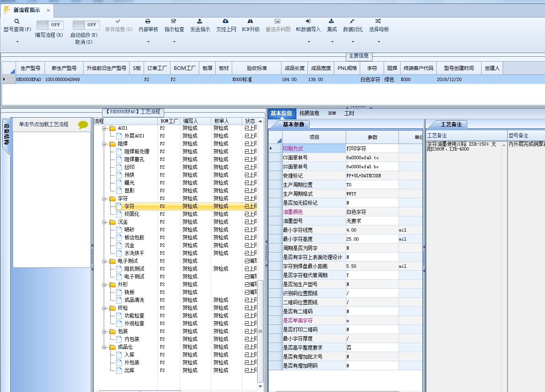Click the document icon beside 外层AOI1
The height and width of the screenshot is (392, 545).
click(119, 136)
